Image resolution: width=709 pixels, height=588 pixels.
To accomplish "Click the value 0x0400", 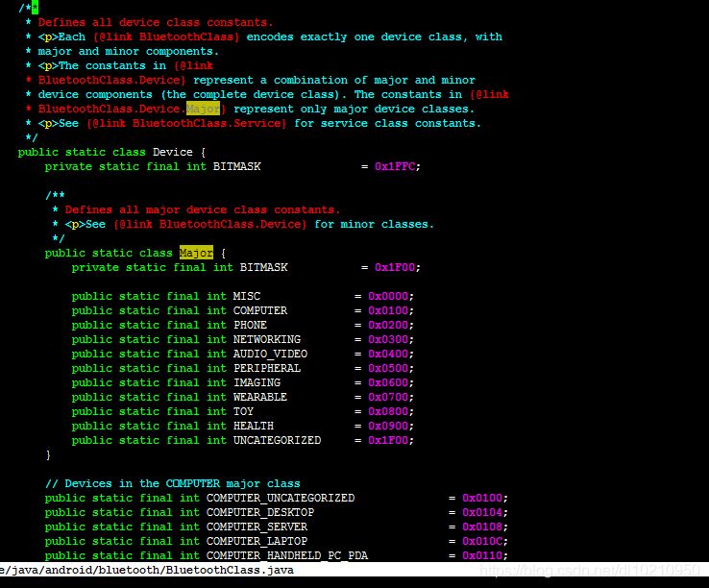I will tap(388, 354).
